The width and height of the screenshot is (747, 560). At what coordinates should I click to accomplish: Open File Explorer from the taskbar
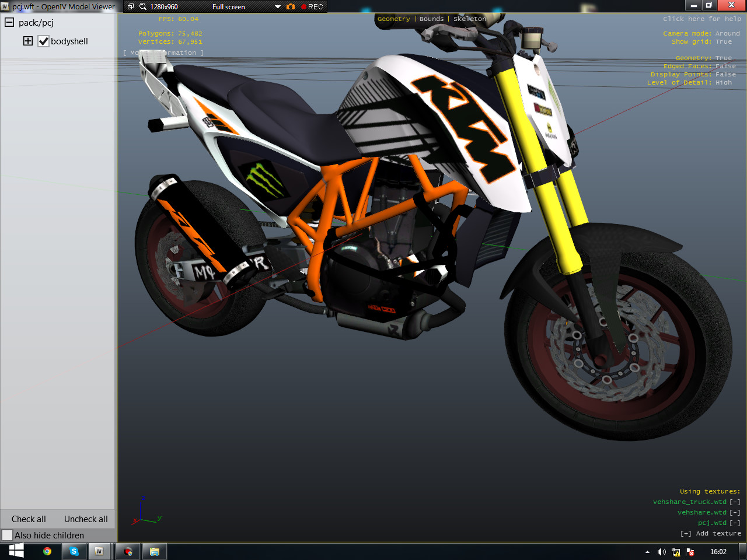coord(155,551)
